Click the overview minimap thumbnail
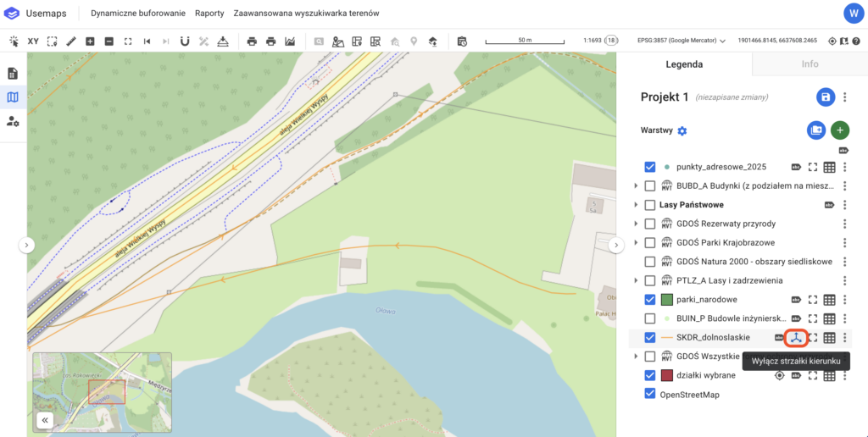 (102, 390)
